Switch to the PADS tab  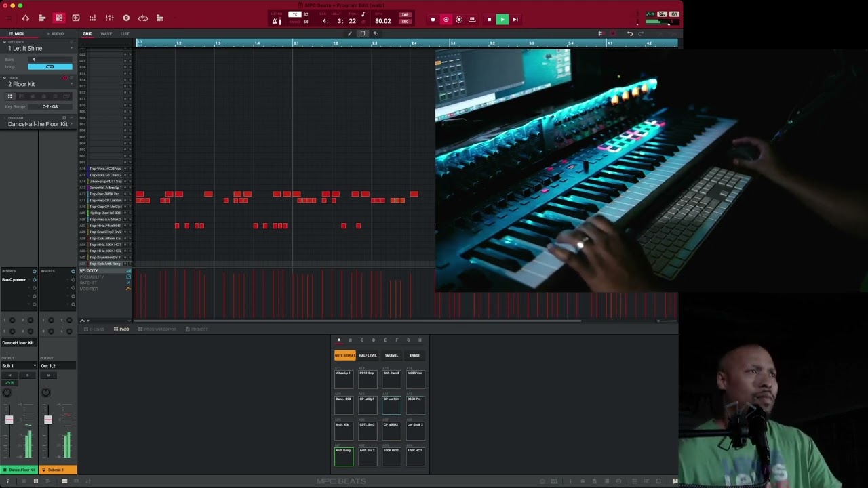122,329
